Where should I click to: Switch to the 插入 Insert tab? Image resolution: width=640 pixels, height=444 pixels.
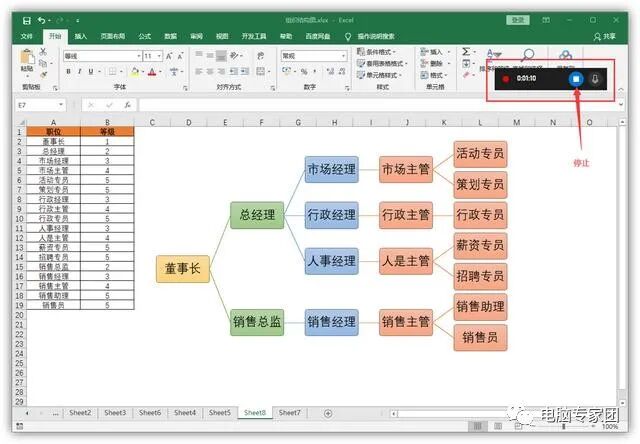[81, 36]
